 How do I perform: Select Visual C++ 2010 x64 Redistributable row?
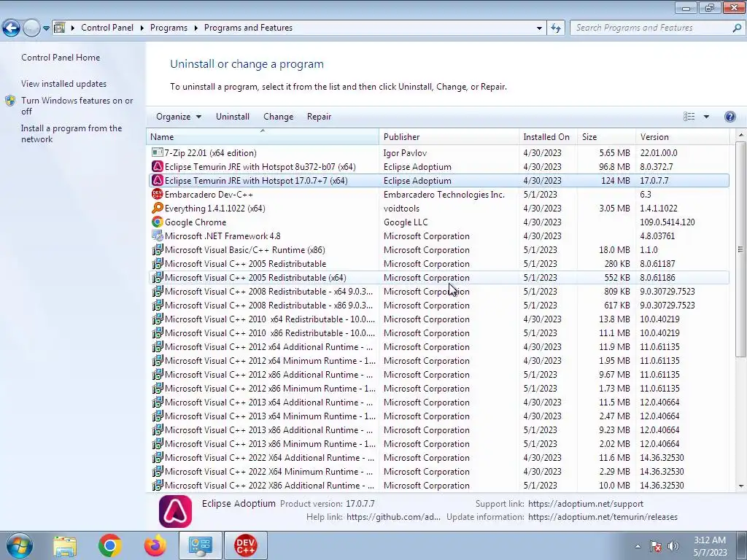point(438,319)
